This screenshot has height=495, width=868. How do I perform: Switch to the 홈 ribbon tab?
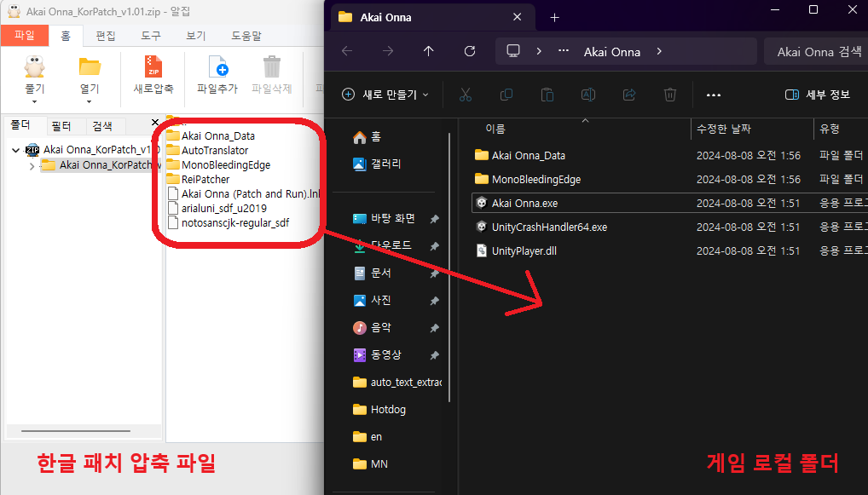tap(66, 36)
